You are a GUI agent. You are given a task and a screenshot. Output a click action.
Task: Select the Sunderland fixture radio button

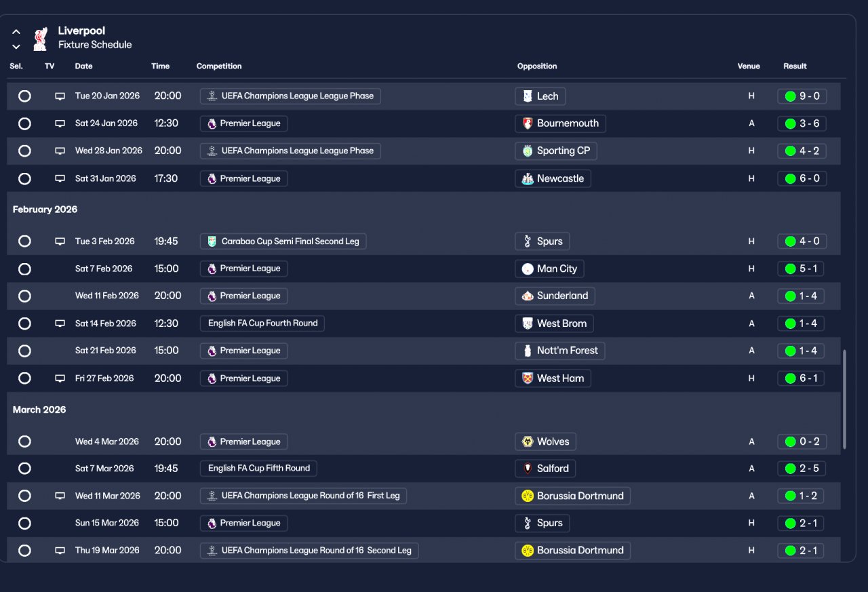pyautogui.click(x=24, y=296)
